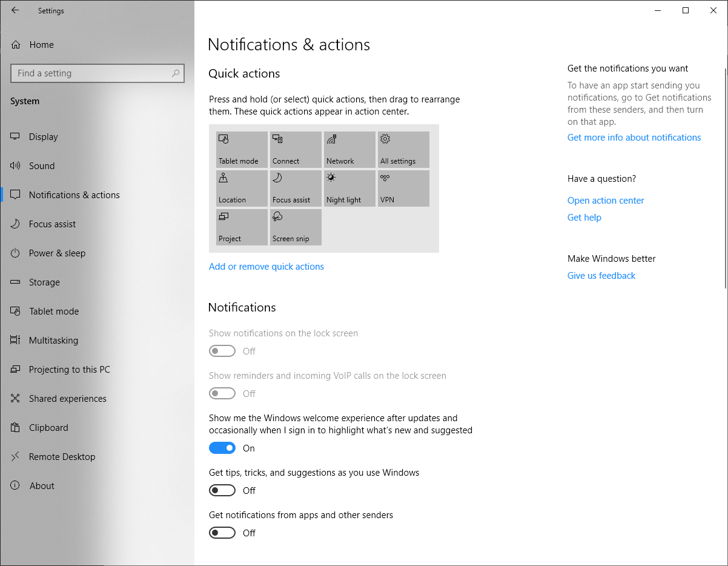Click Give us feedback link

pyautogui.click(x=601, y=275)
